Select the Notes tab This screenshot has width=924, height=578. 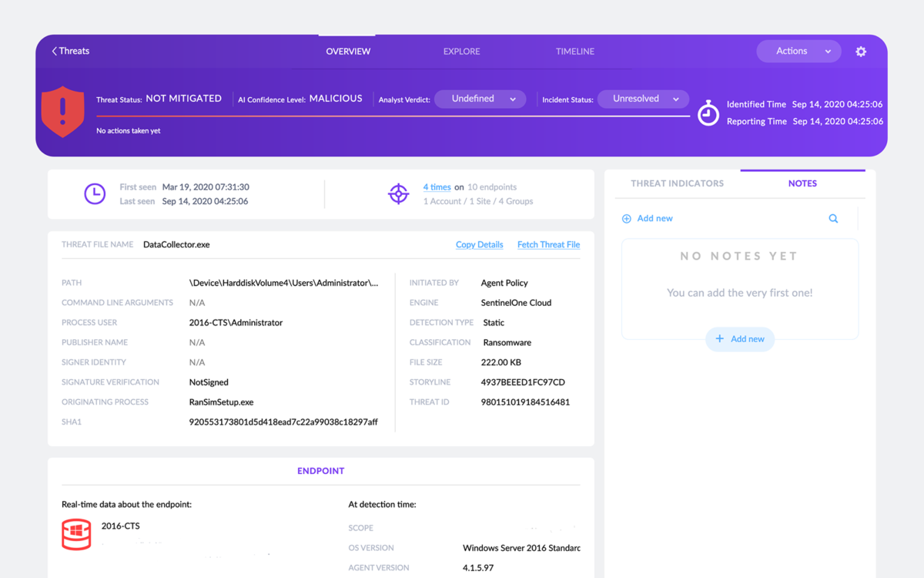click(802, 183)
